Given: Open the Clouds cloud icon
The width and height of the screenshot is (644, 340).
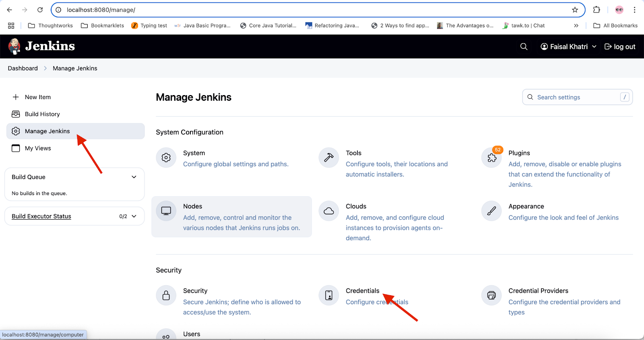Looking at the screenshot, I should pos(329,211).
